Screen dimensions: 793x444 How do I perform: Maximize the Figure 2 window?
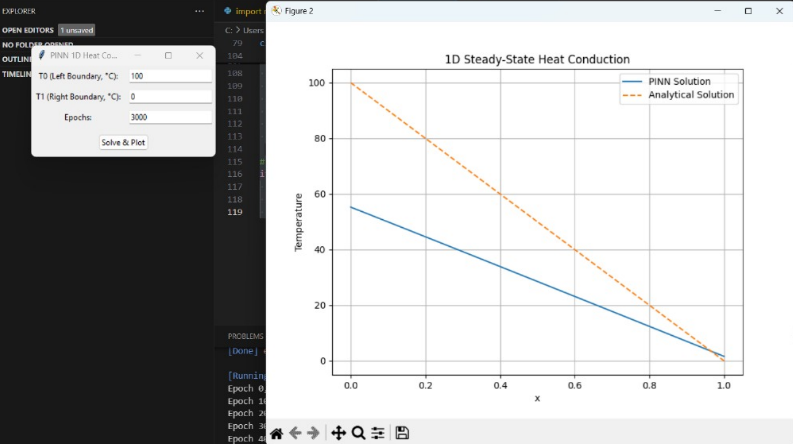pyautogui.click(x=748, y=10)
